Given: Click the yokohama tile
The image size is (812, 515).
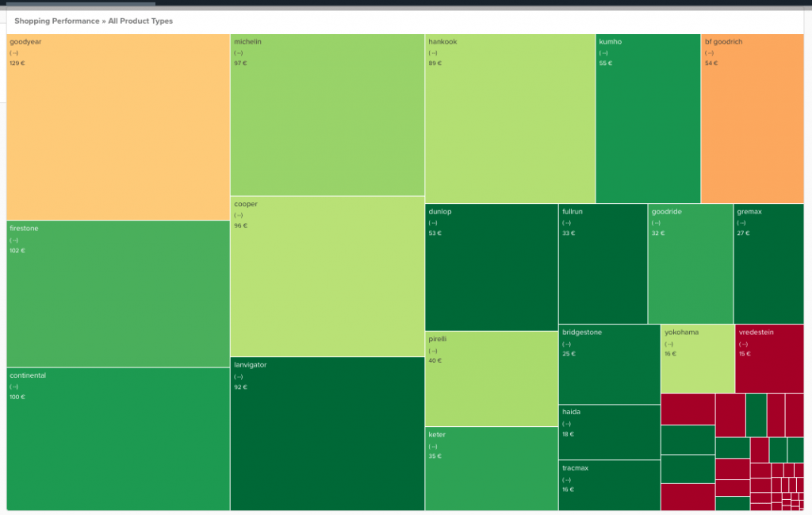Looking at the screenshot, I should click(x=698, y=359).
